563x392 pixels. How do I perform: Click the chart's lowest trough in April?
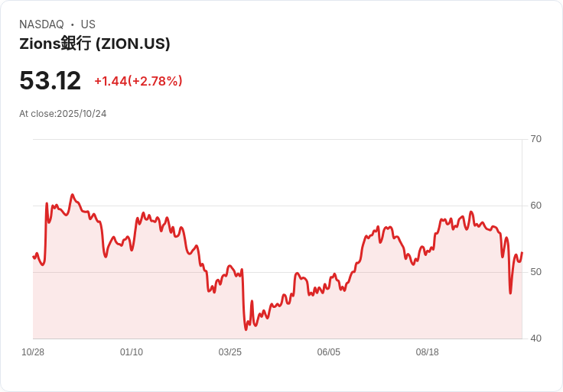click(x=246, y=329)
